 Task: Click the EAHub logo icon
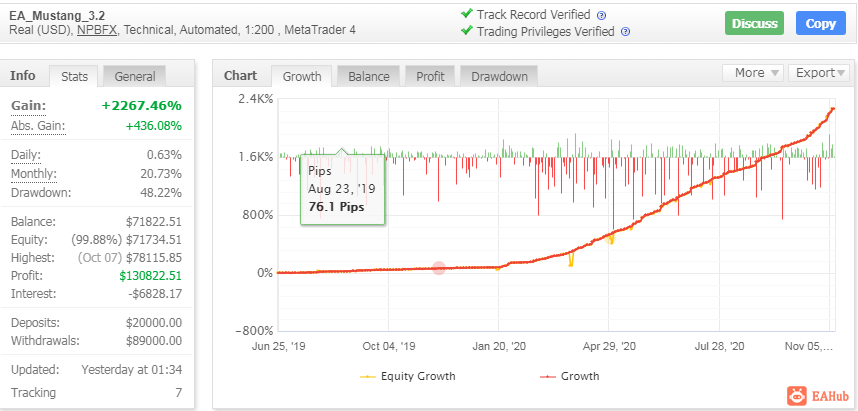(x=797, y=396)
